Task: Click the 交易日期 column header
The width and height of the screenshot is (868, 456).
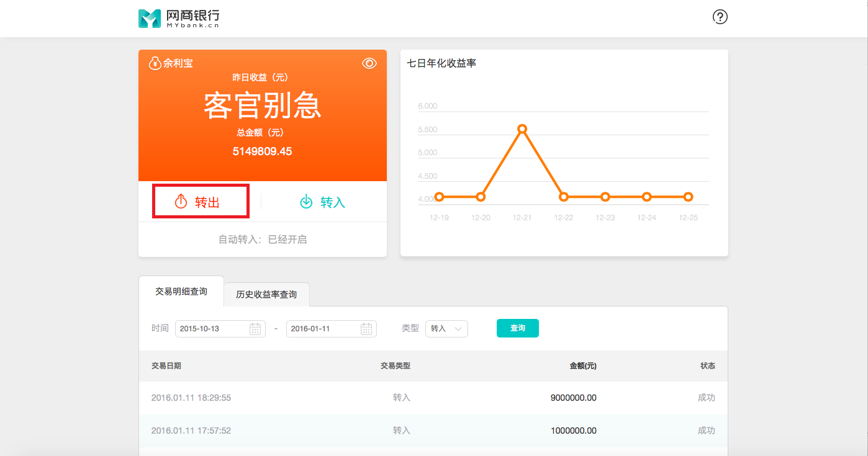Action: pyautogui.click(x=166, y=366)
